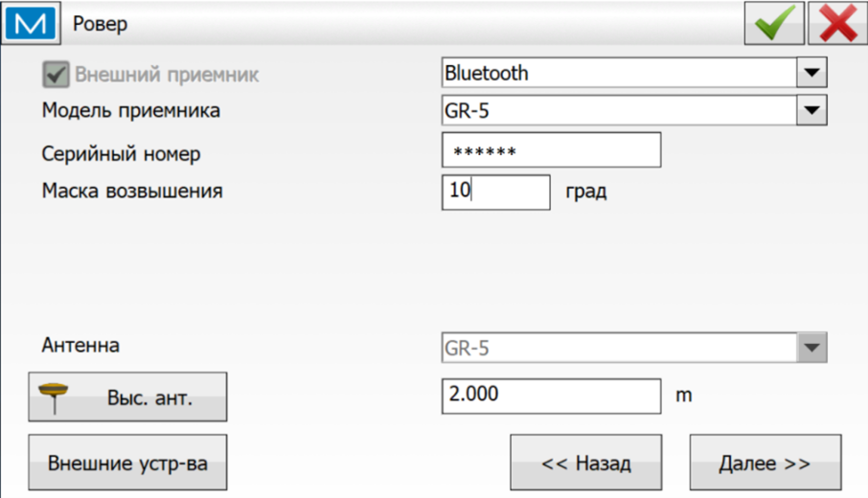This screenshot has width=868, height=498.
Task: Proceed with Далее >> button
Action: (x=765, y=462)
